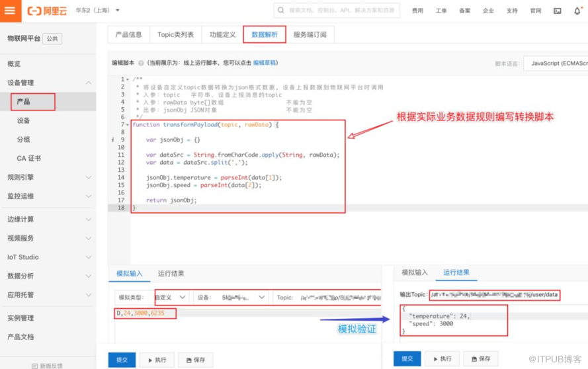Screen dimensions: 588x369
Task: Select the left panel 模拟输入 tab
Action: pos(130,273)
